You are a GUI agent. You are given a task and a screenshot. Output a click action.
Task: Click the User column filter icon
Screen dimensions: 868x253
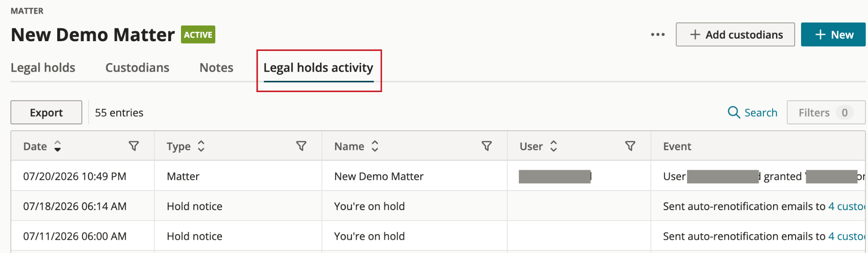coord(630,146)
